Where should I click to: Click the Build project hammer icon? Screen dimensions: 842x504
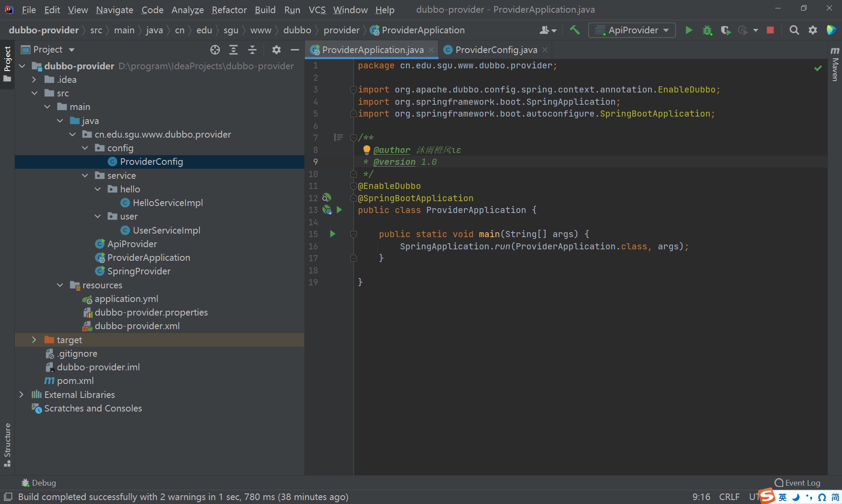(574, 30)
